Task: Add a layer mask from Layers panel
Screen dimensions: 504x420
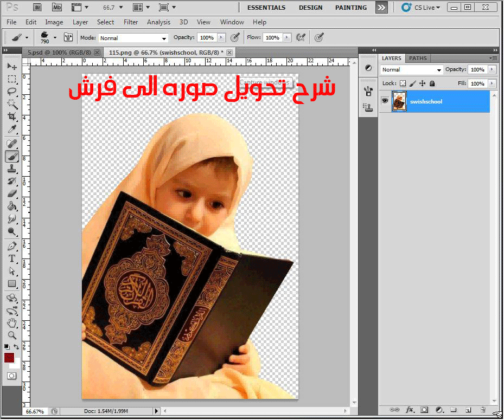Action: (x=424, y=410)
